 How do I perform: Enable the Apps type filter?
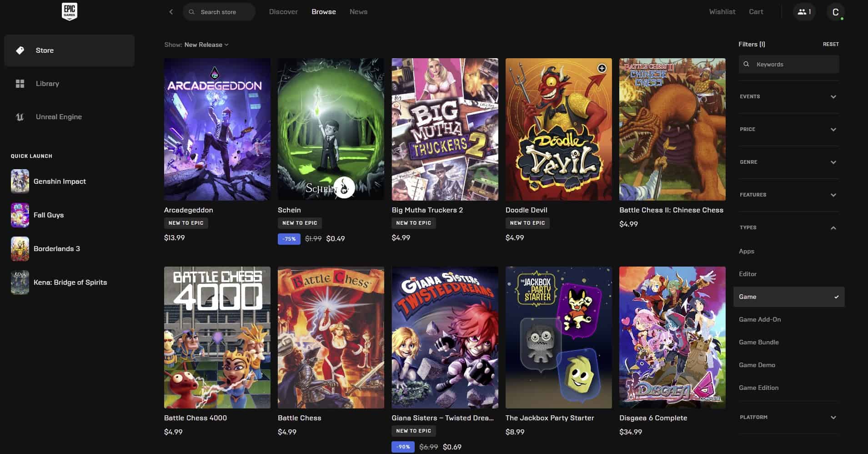[746, 251]
